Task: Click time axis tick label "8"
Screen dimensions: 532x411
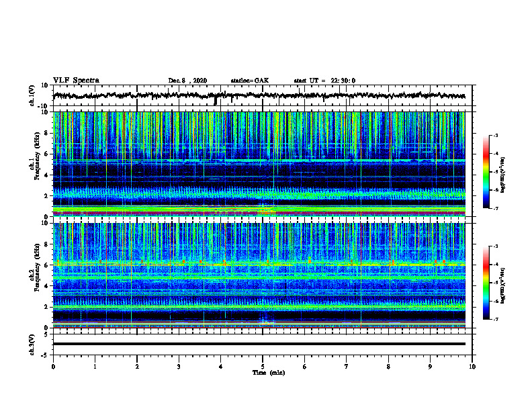Action: click(x=388, y=367)
